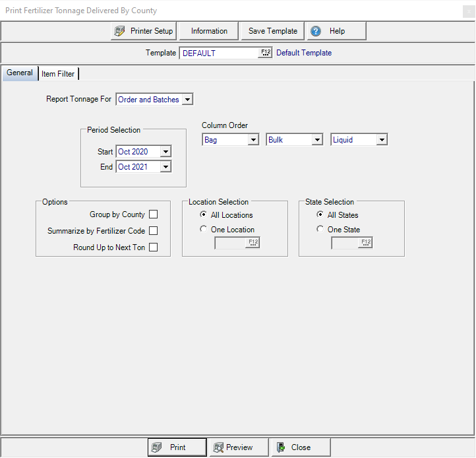
Task: Click the Template name input field
Action: pos(218,53)
